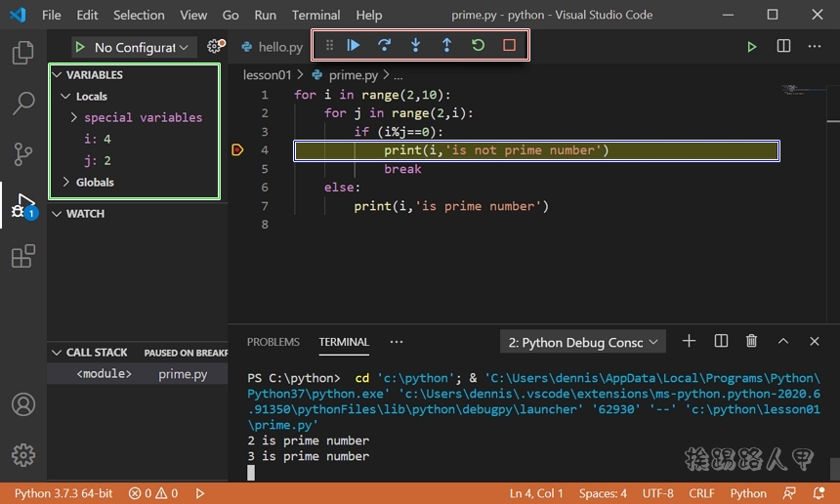Open the Terminal menu

[315, 15]
